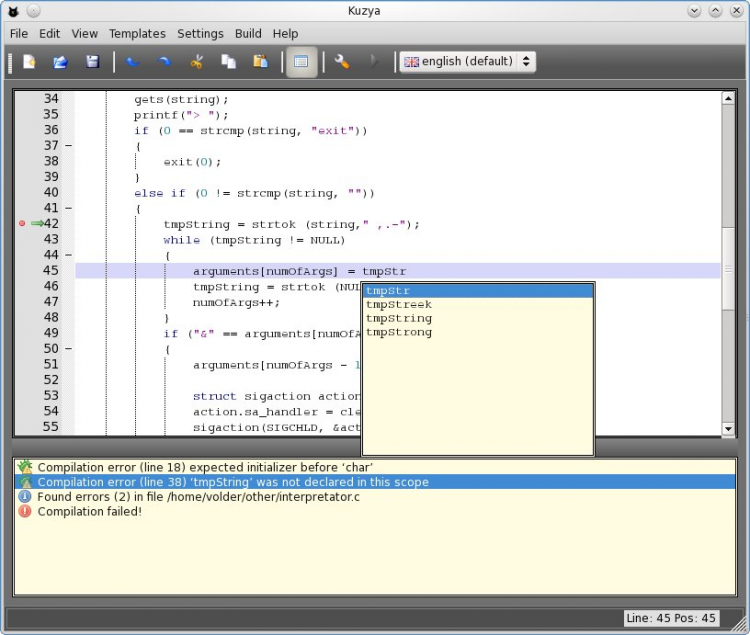Viewport: 750px width, 635px height.
Task: Choose tmpString from the autocomplete list
Action: tap(399, 318)
